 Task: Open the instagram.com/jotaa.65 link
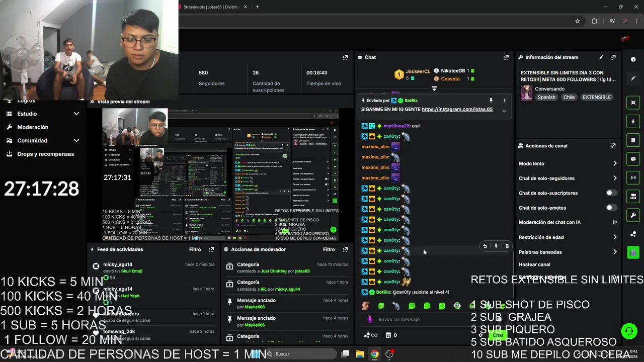[457, 109]
